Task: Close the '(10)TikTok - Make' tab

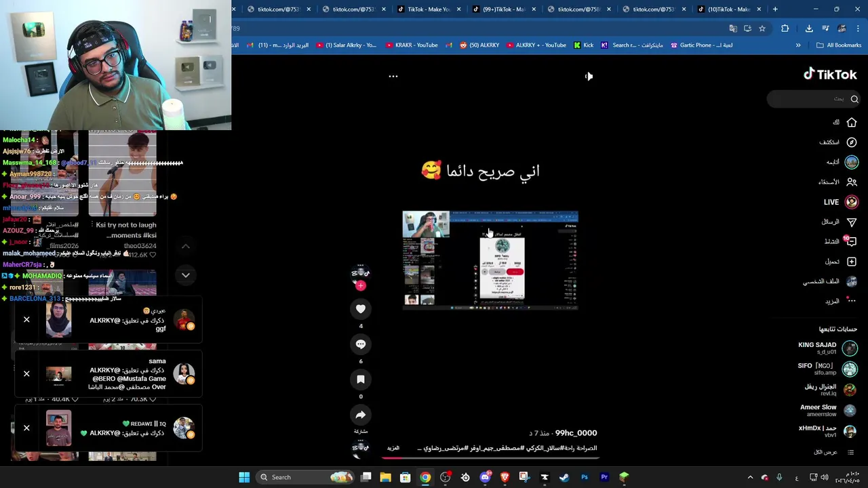Action: click(759, 9)
